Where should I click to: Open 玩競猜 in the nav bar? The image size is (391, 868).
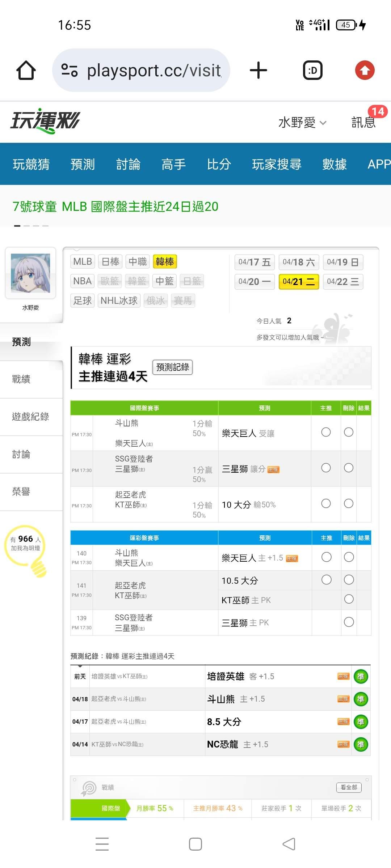coord(31,164)
